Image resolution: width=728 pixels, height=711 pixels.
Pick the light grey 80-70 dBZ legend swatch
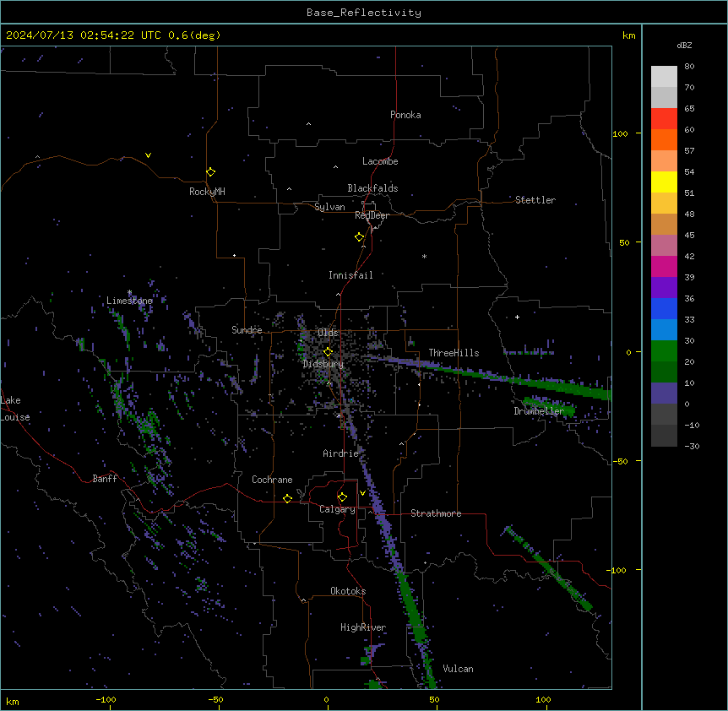tap(664, 77)
